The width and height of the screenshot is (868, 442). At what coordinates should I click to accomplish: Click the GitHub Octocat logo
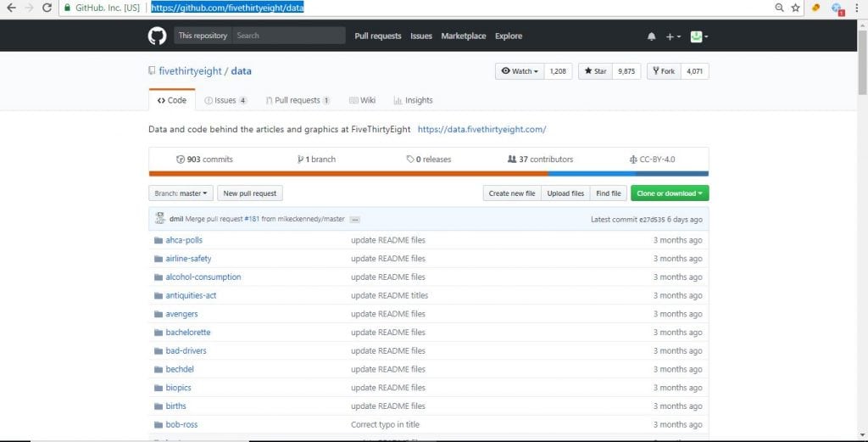157,36
